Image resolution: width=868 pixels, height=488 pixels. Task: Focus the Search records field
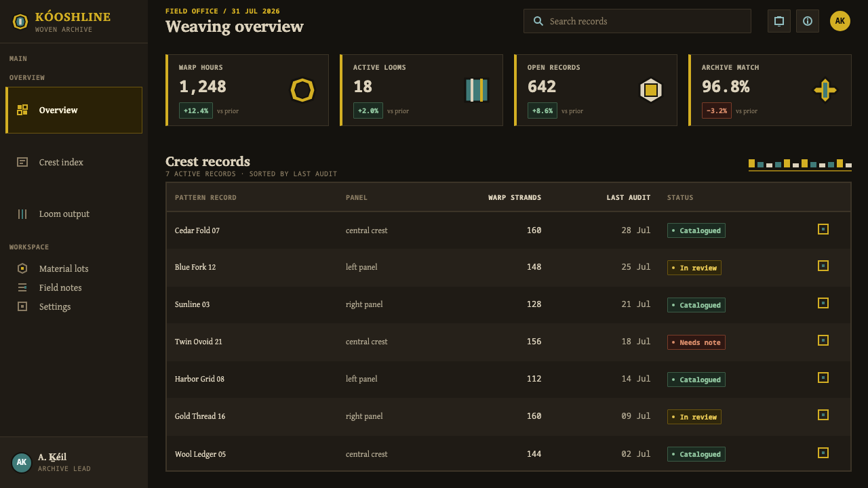pyautogui.click(x=637, y=21)
